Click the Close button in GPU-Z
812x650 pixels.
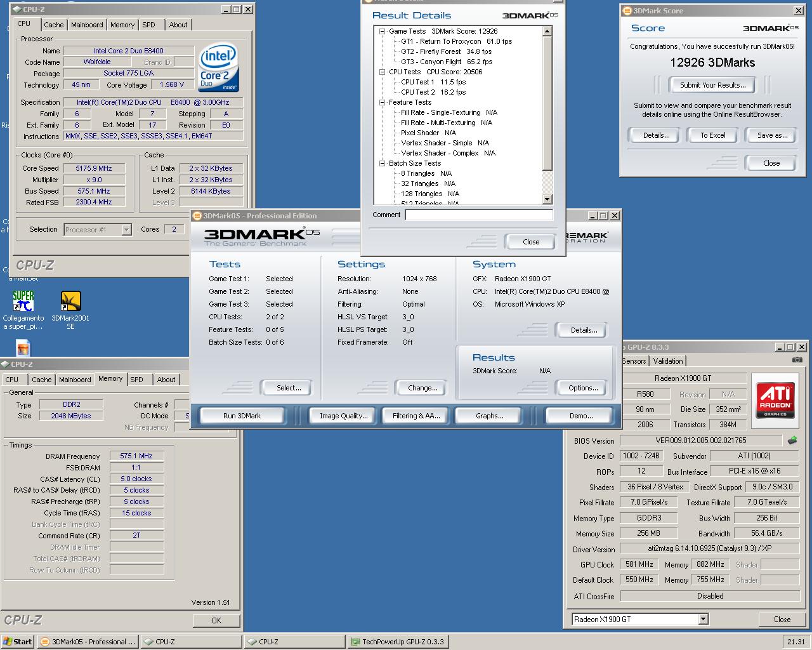pyautogui.click(x=782, y=620)
